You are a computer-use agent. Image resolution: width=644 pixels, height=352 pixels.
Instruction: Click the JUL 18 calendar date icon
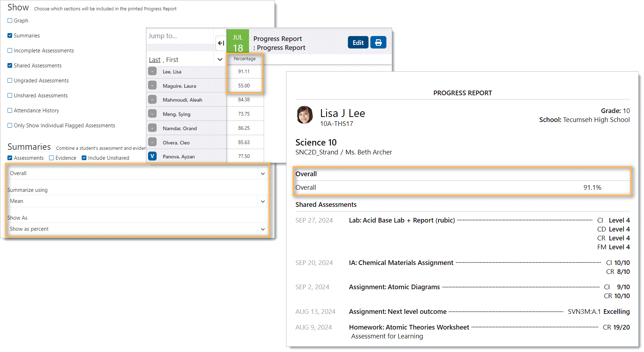(x=238, y=42)
